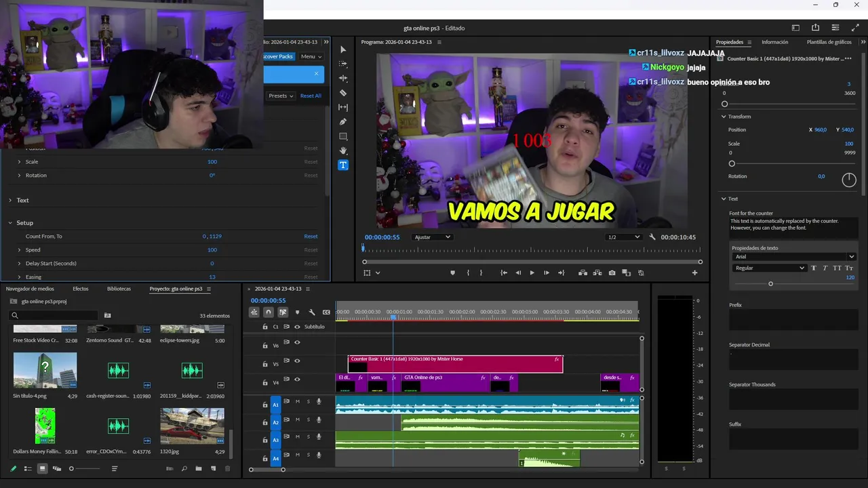
Task: Step back one frame
Action: 518,272
